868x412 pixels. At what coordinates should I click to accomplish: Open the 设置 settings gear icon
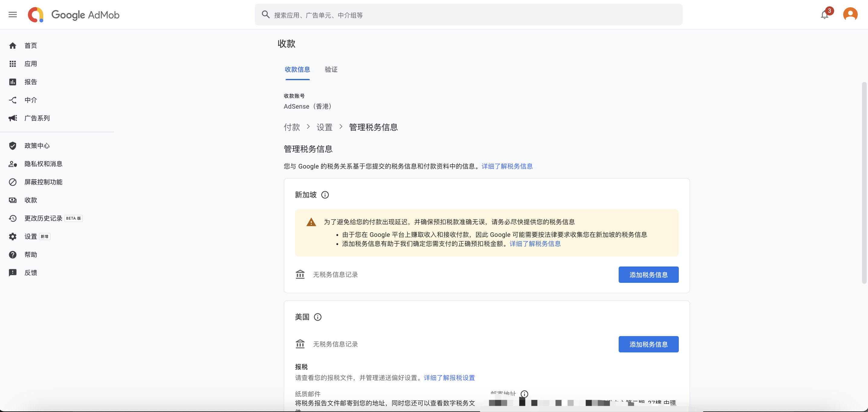[13, 236]
